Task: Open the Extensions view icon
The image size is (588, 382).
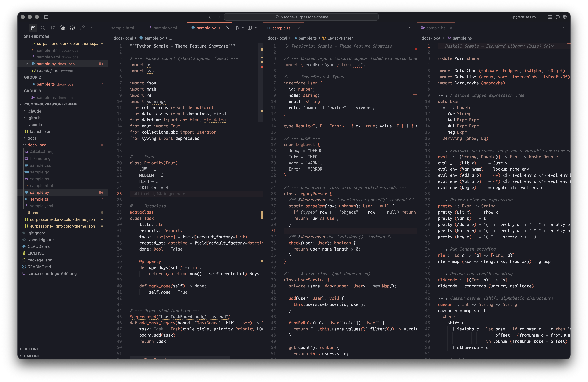Action: click(x=82, y=28)
